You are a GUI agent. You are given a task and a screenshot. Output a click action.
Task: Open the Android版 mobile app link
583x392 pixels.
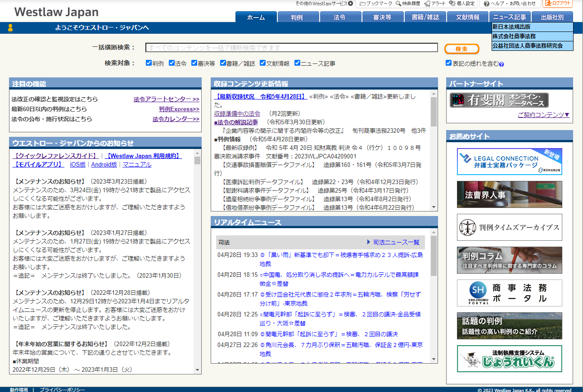pos(104,165)
